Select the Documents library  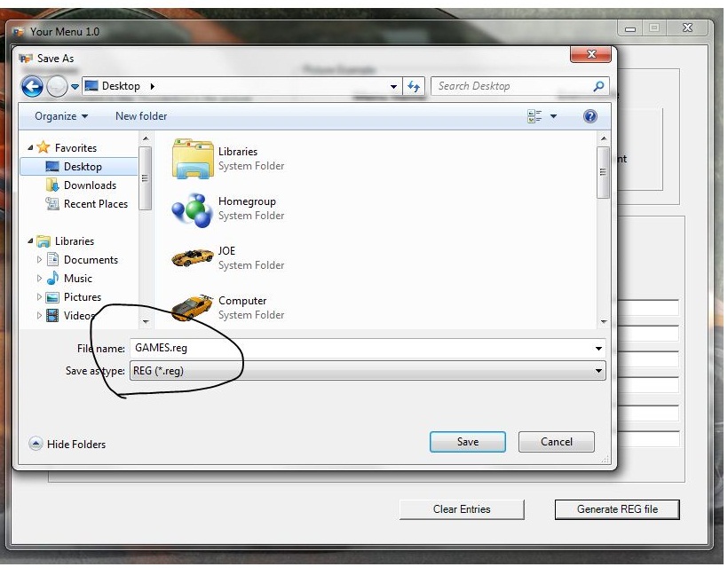click(x=83, y=259)
